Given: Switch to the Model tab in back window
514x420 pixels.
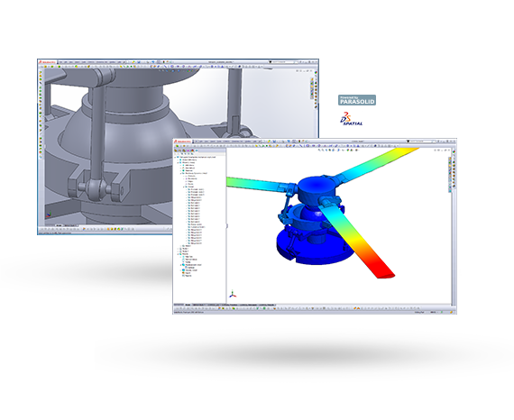Looking at the screenshot, I should pyautogui.click(x=59, y=225).
